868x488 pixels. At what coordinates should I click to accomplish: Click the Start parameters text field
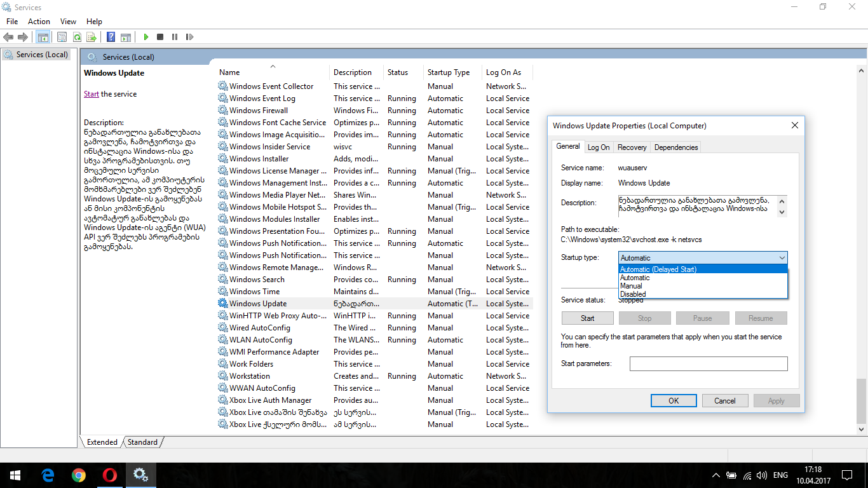click(708, 363)
